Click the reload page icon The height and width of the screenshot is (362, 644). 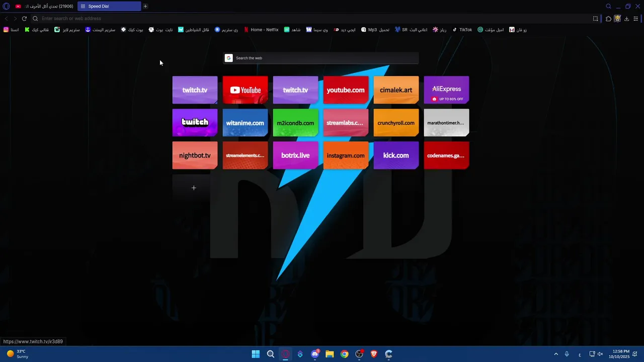[24, 19]
